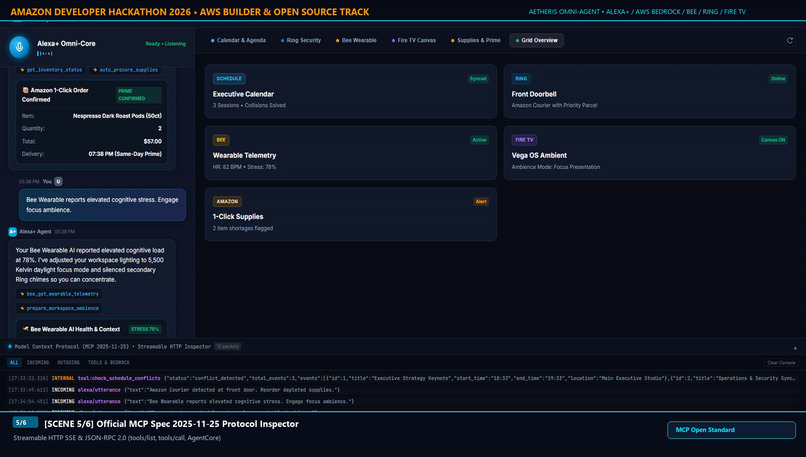This screenshot has height=457, width=806.
Task: Click the Clear Console button
Action: (x=781, y=363)
